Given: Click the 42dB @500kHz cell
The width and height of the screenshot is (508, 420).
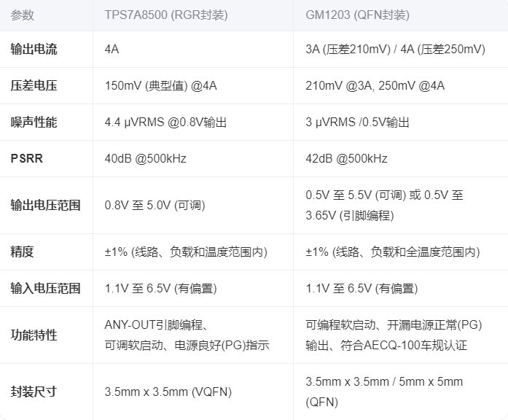Looking at the screenshot, I should (x=346, y=159).
